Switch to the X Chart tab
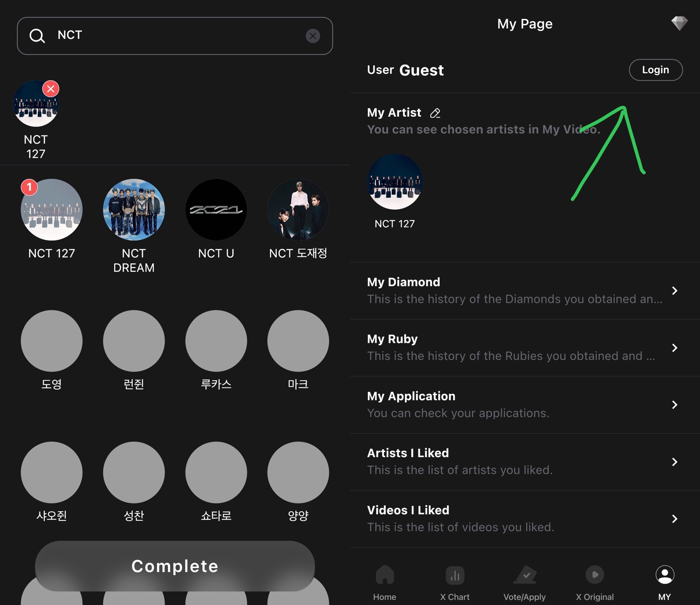The image size is (700, 605). 455,583
